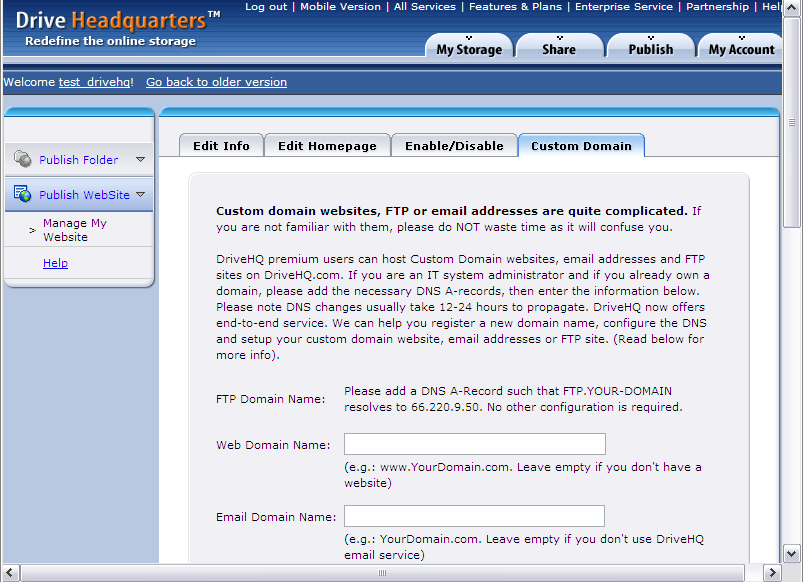Open Manage My Website in sidebar
This screenshot has width=803, height=582.
(74, 230)
